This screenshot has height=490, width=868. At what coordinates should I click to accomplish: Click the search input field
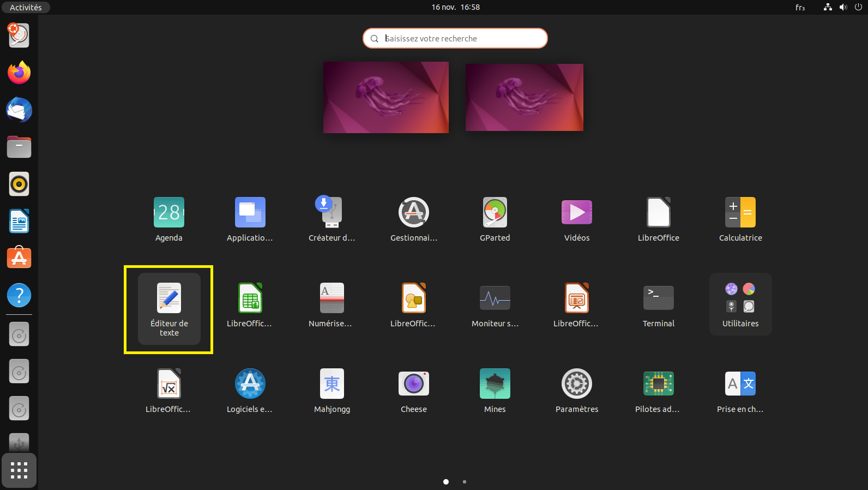[x=455, y=38]
